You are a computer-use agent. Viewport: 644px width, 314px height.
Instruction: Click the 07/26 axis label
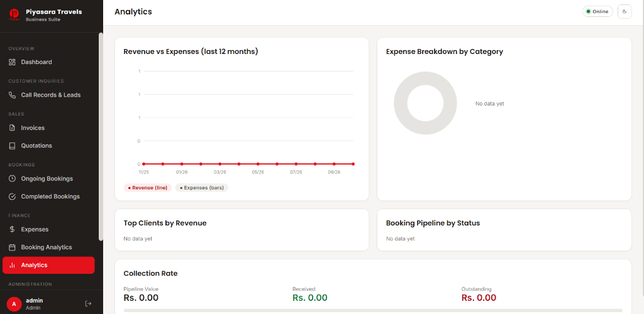click(x=296, y=173)
